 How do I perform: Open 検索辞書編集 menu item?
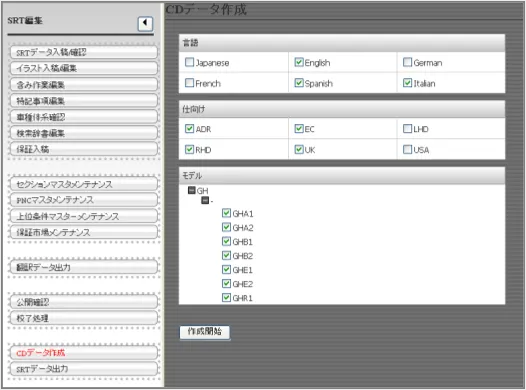click(x=84, y=133)
